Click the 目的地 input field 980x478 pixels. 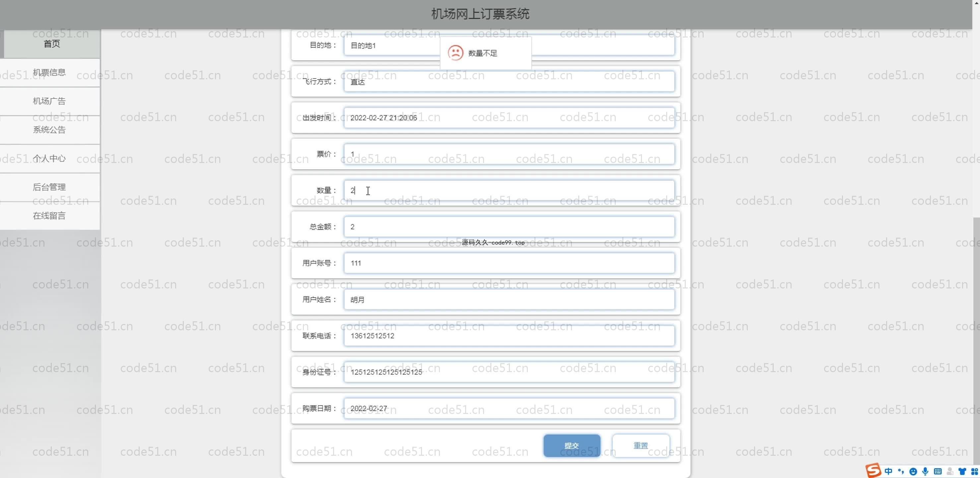pyautogui.click(x=509, y=45)
